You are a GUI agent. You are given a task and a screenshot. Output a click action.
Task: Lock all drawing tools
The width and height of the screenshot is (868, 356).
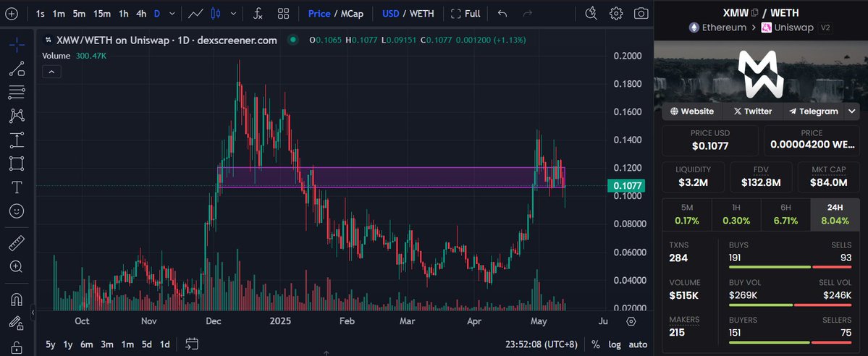pyautogui.click(x=17, y=348)
